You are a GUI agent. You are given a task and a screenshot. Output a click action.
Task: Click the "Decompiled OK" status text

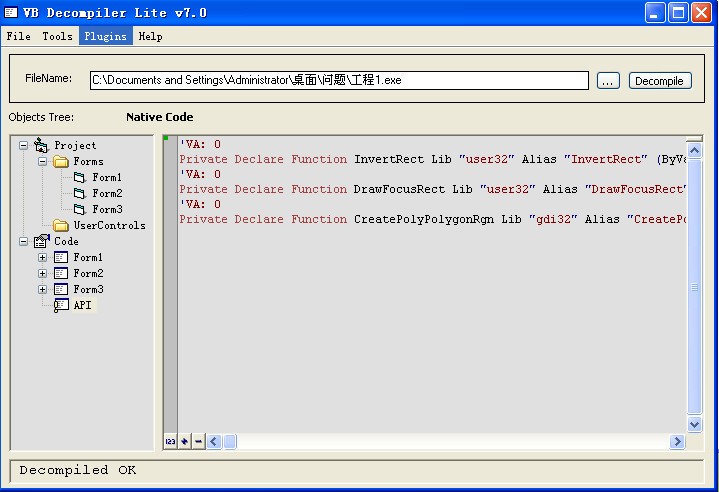click(x=77, y=470)
